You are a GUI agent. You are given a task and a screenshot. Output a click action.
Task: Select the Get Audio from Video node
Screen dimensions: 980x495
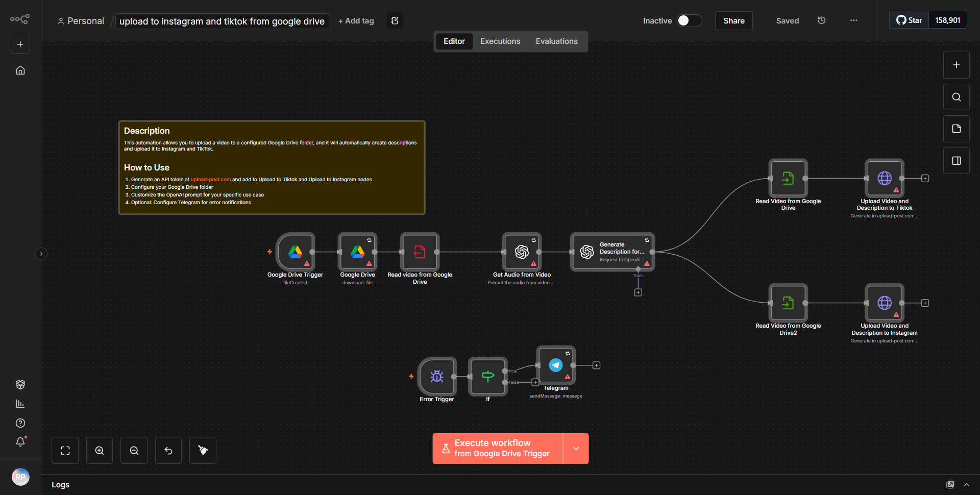coord(522,252)
